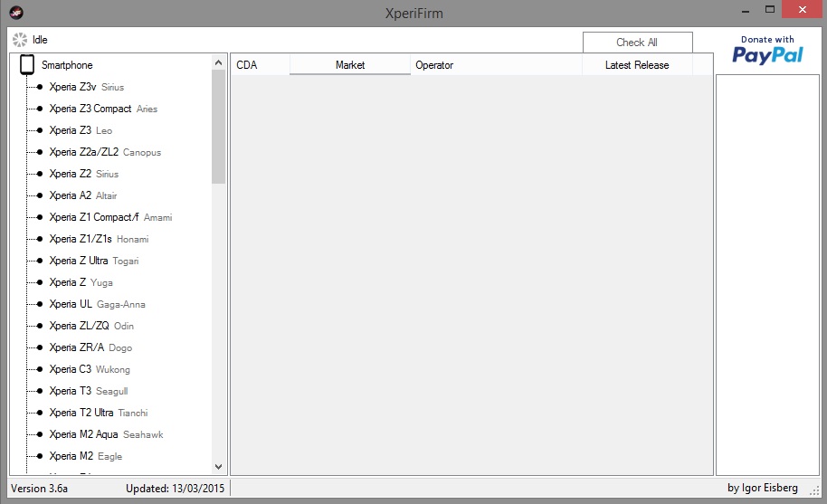Click the device list scroll down arrow

[218, 467]
